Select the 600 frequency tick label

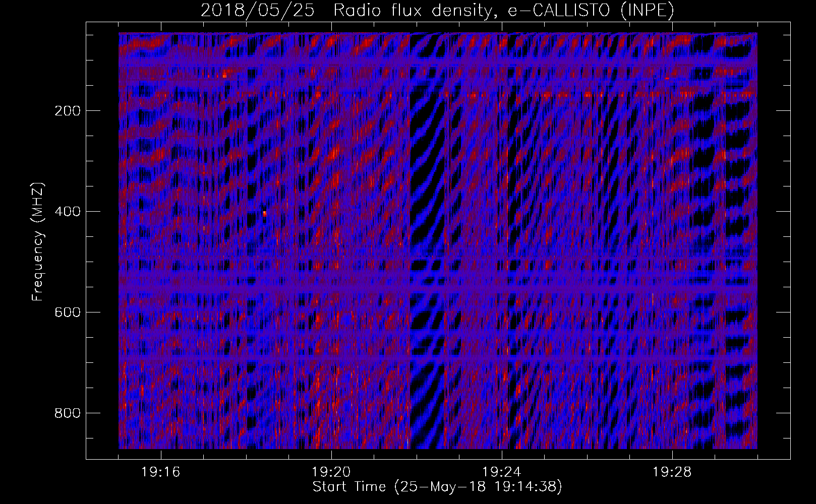click(68, 312)
